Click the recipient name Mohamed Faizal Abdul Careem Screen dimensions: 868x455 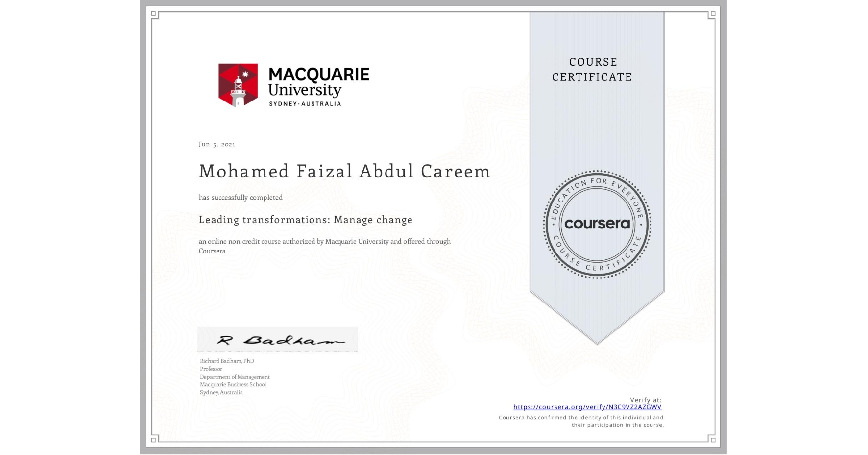[x=344, y=172]
